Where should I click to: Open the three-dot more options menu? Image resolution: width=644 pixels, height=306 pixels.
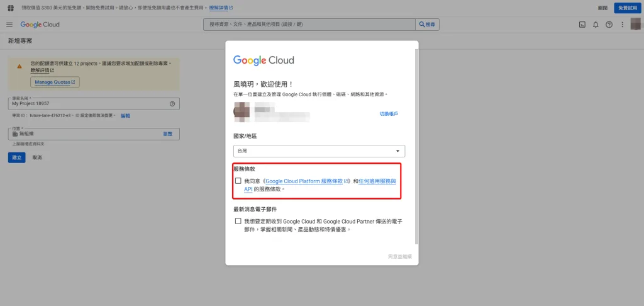coord(623,25)
